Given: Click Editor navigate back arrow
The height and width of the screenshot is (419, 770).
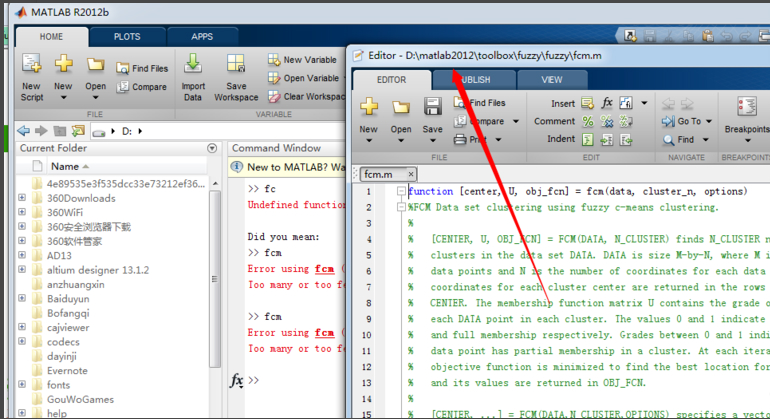Looking at the screenshot, I should (668, 103).
